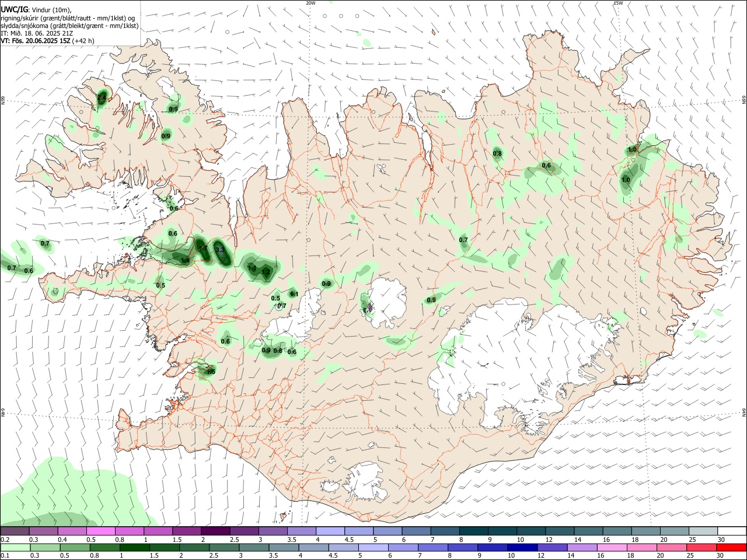747x560 pixels.
Task: Click the navy blue rain swatch between 10 and 12
Action: point(522,547)
